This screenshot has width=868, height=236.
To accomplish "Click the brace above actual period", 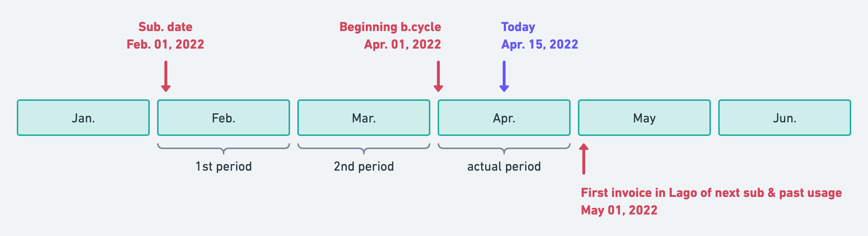I will coord(504,149).
